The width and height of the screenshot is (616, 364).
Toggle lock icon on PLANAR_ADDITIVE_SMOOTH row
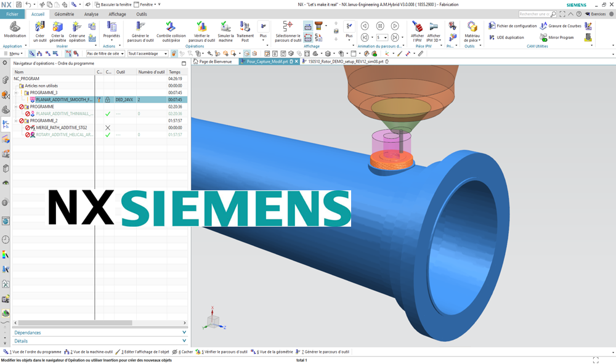coord(107,100)
